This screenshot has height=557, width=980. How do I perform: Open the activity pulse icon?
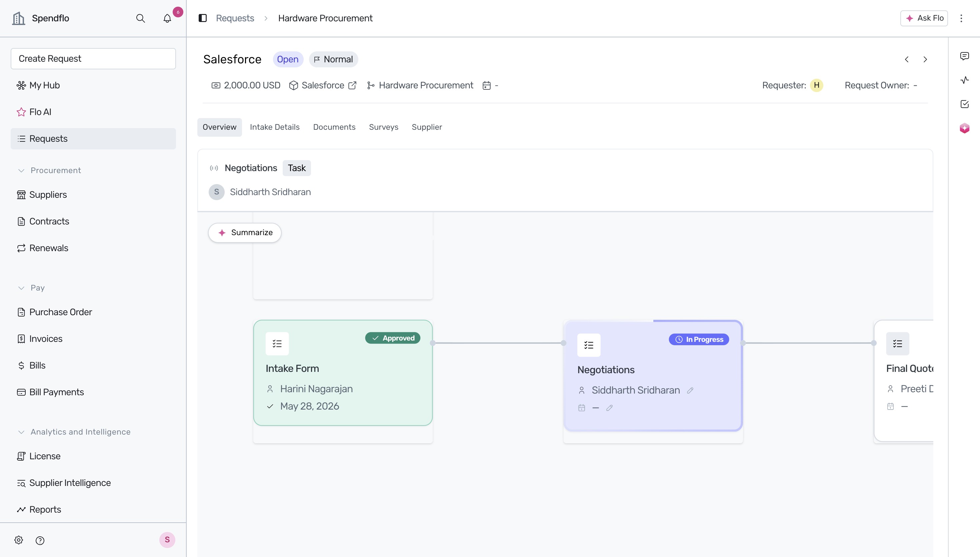coord(964,80)
